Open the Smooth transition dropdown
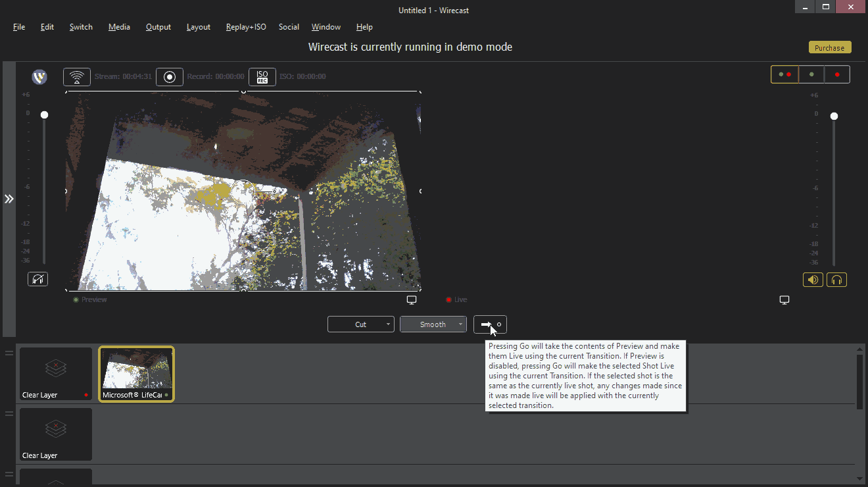The width and height of the screenshot is (868, 487). (x=433, y=324)
